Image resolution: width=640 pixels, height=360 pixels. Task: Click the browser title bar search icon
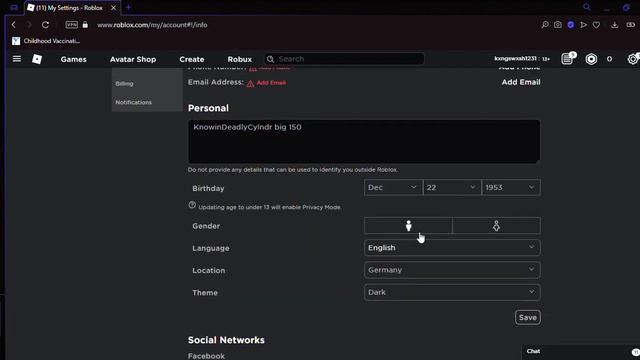tap(587, 7)
